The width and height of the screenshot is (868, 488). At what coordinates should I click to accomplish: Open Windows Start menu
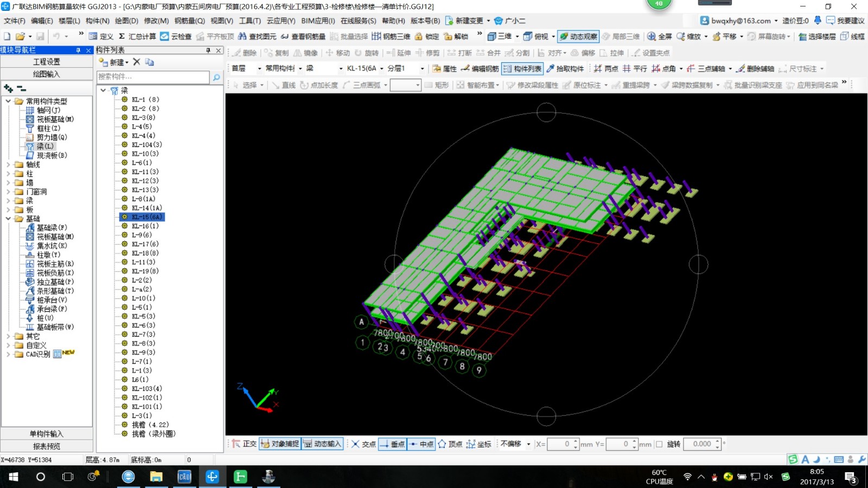14,477
